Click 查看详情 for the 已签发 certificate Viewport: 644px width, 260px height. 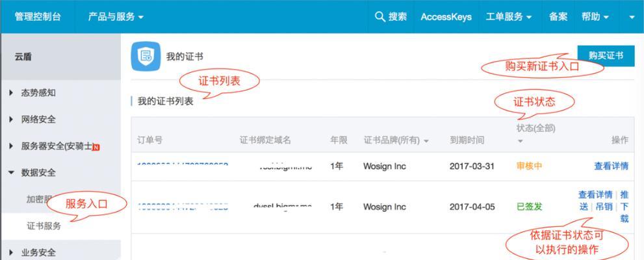[595, 195]
